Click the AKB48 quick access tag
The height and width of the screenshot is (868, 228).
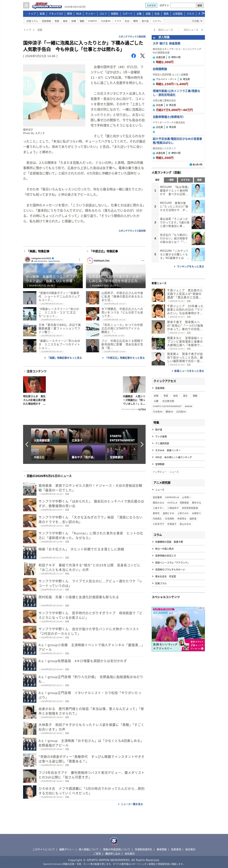coord(189,406)
